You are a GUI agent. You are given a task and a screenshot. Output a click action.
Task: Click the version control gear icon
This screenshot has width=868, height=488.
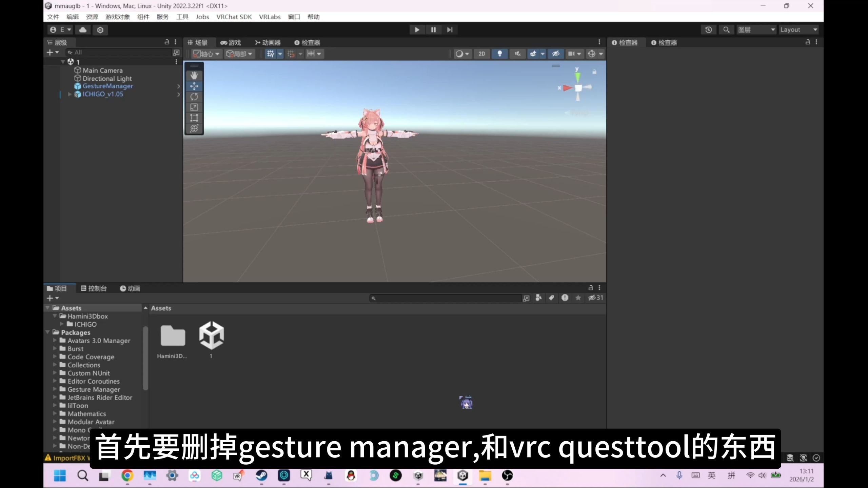100,30
